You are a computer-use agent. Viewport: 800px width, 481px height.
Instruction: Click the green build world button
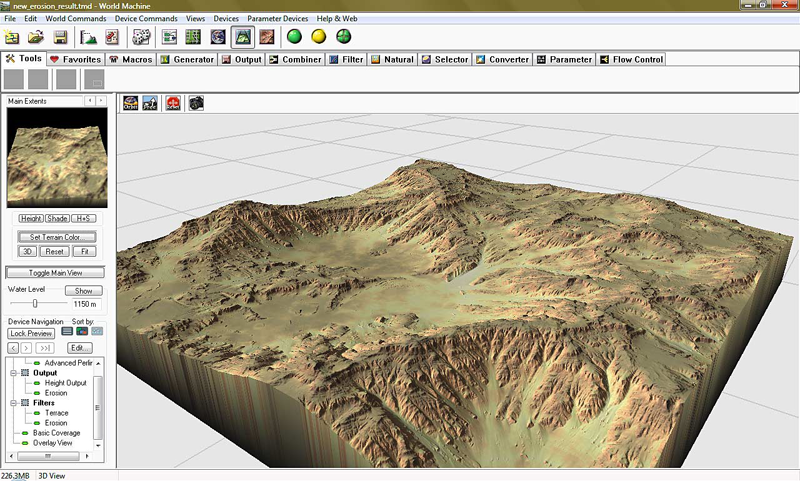coord(294,36)
